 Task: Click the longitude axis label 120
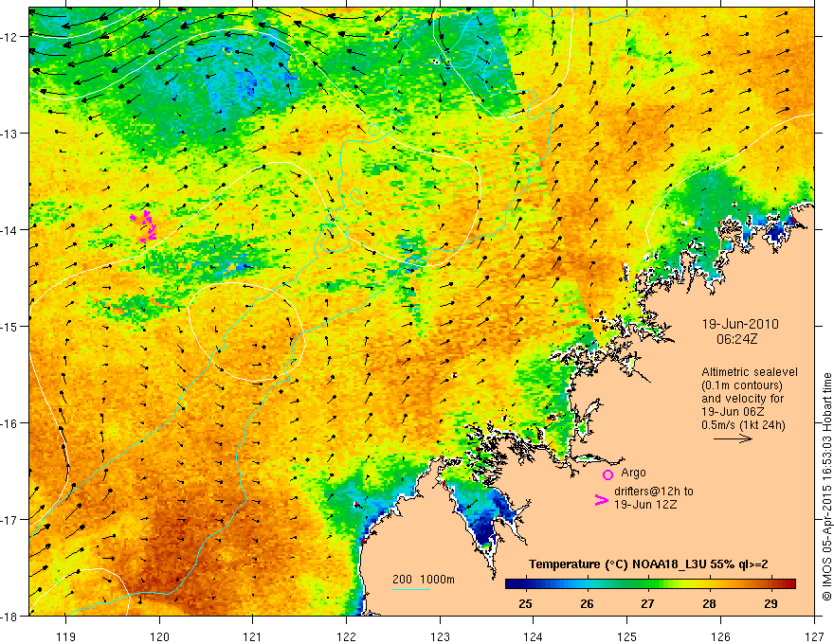coord(159,636)
